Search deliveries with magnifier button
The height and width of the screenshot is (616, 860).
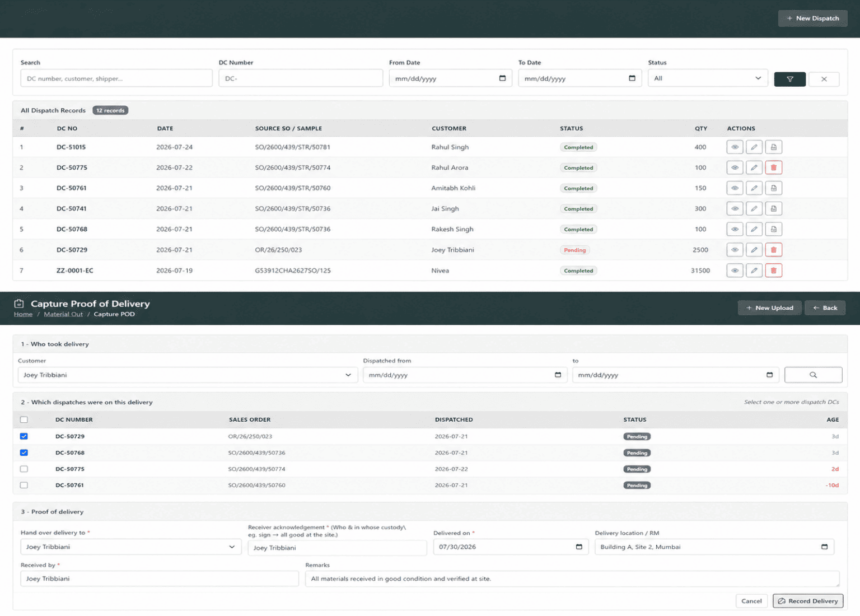click(x=813, y=375)
